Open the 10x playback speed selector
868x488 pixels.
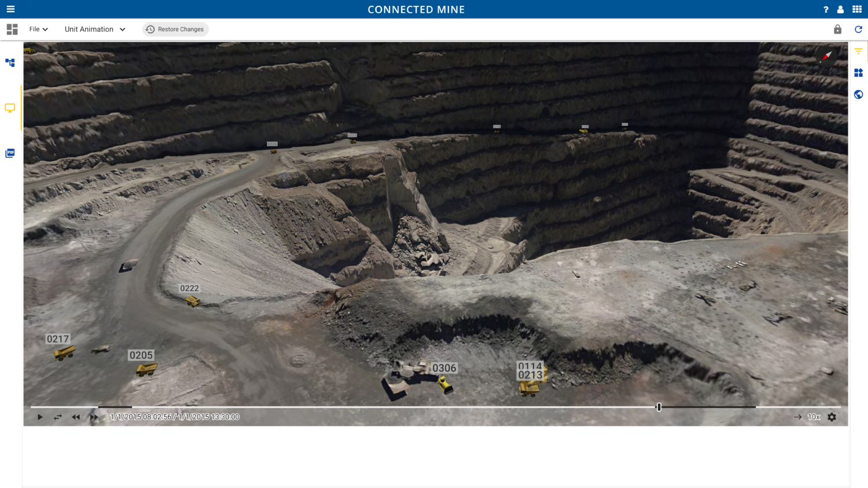pos(812,416)
